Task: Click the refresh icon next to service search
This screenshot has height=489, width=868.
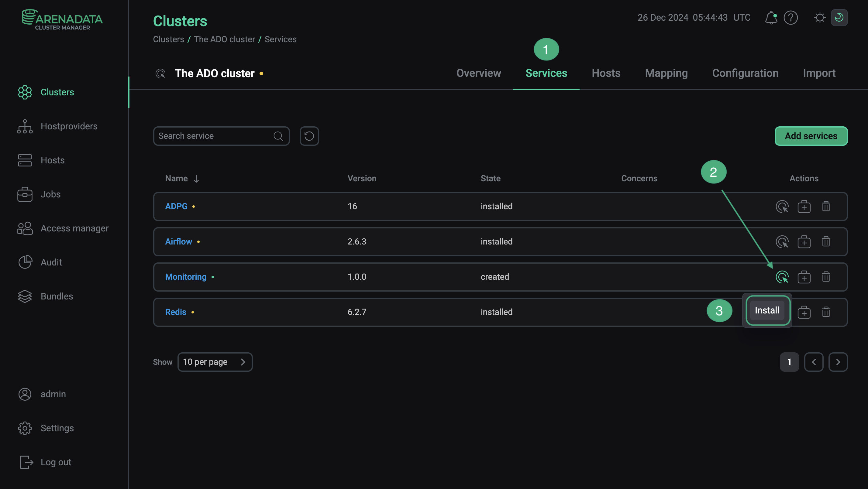Action: click(309, 136)
